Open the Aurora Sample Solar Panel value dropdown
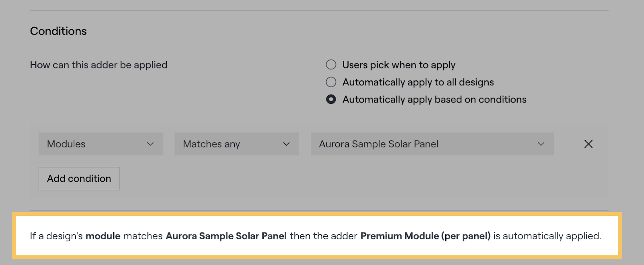The image size is (644, 265). click(x=431, y=144)
